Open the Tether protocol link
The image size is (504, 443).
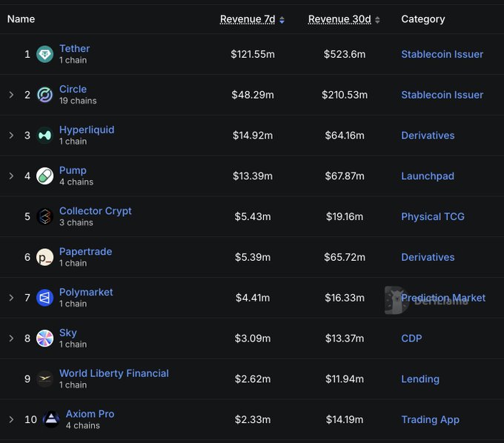tap(74, 48)
